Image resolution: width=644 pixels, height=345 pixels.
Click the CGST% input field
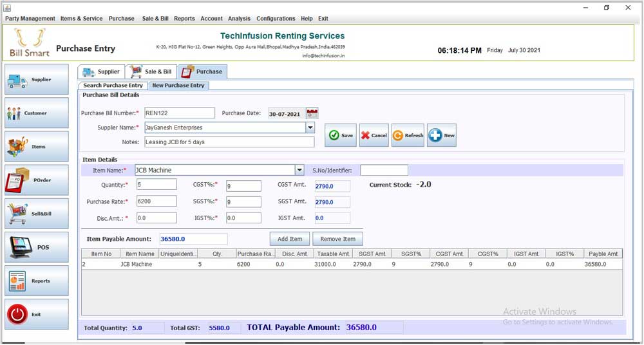pos(243,186)
